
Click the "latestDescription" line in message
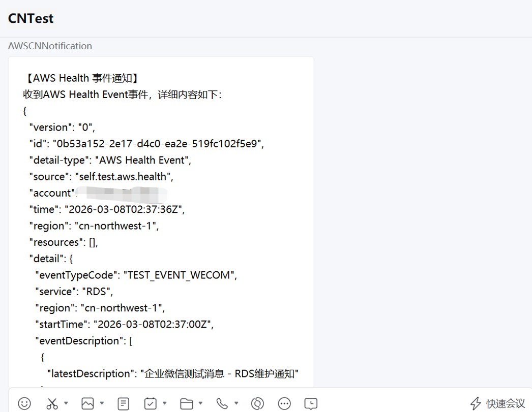tap(173, 373)
